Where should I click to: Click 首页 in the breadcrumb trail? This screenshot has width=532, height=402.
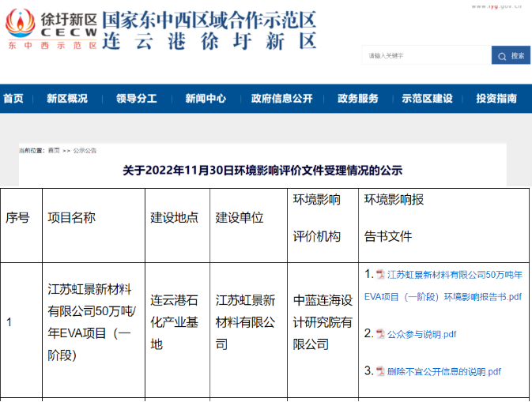[53, 150]
